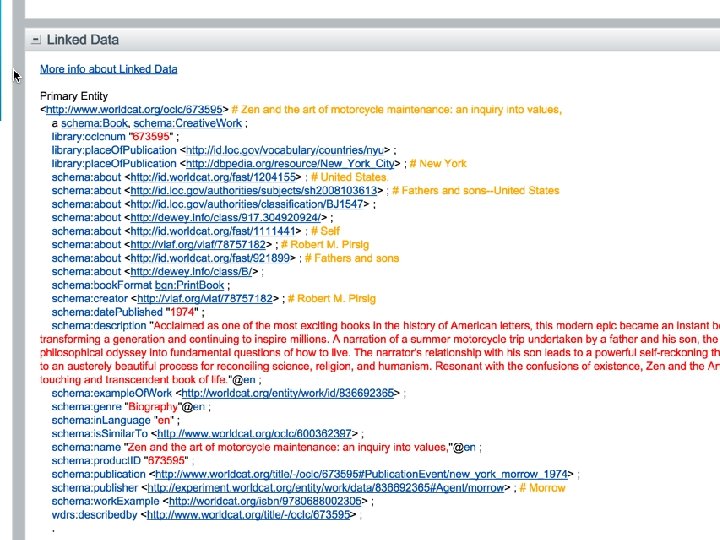Click library:oclcnum value "673595"

pyautogui.click(x=151, y=136)
